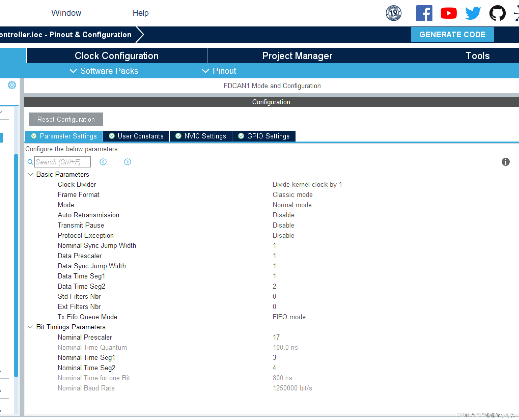The height and width of the screenshot is (420, 519).
Task: Expand the Software Packs dropdown
Action: coord(104,71)
